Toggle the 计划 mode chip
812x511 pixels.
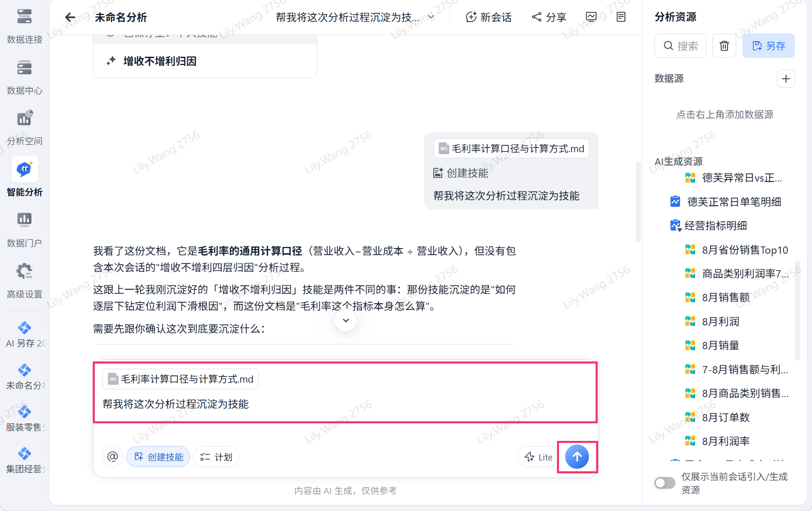point(216,457)
